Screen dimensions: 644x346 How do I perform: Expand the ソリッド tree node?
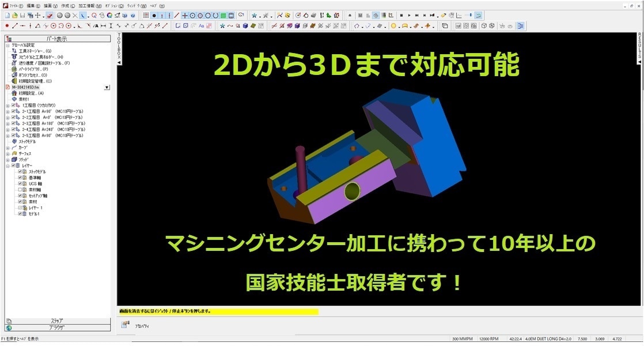point(8,159)
